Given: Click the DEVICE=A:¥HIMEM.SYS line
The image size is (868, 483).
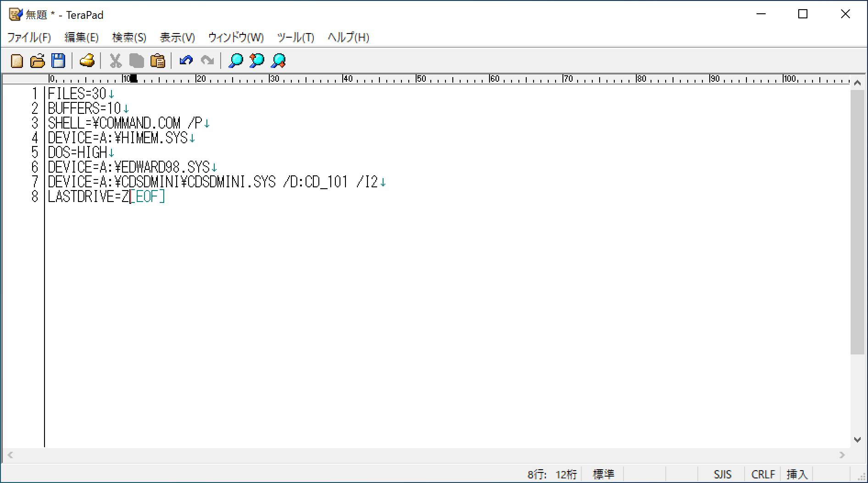Looking at the screenshot, I should point(117,138).
